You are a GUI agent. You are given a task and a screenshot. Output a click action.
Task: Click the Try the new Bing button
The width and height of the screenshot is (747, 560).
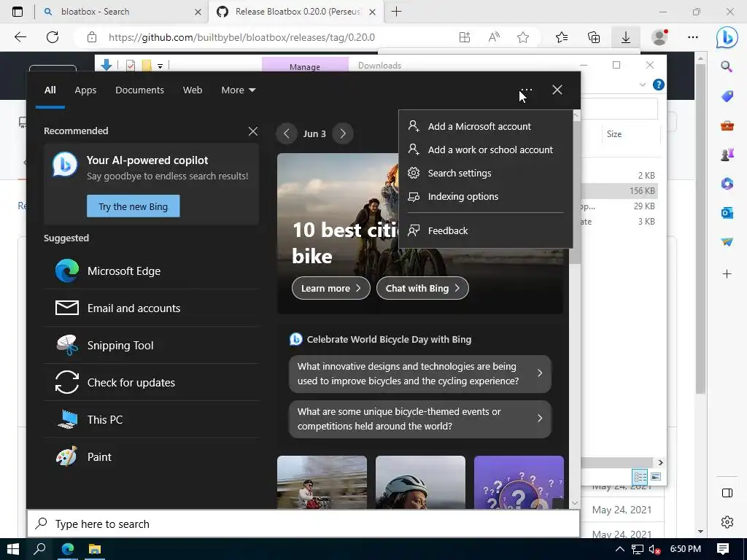[x=133, y=206]
